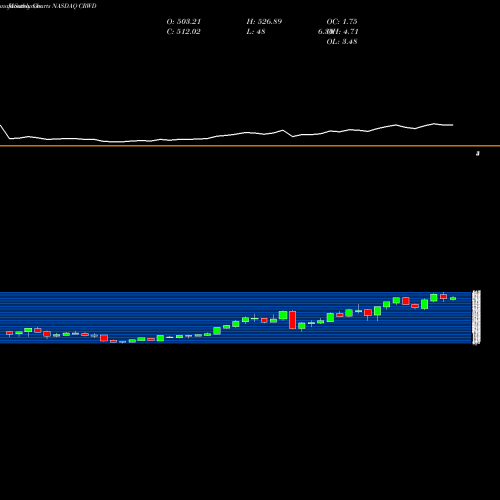
Task: Click the white line chart curve
Action: [x=227, y=135]
